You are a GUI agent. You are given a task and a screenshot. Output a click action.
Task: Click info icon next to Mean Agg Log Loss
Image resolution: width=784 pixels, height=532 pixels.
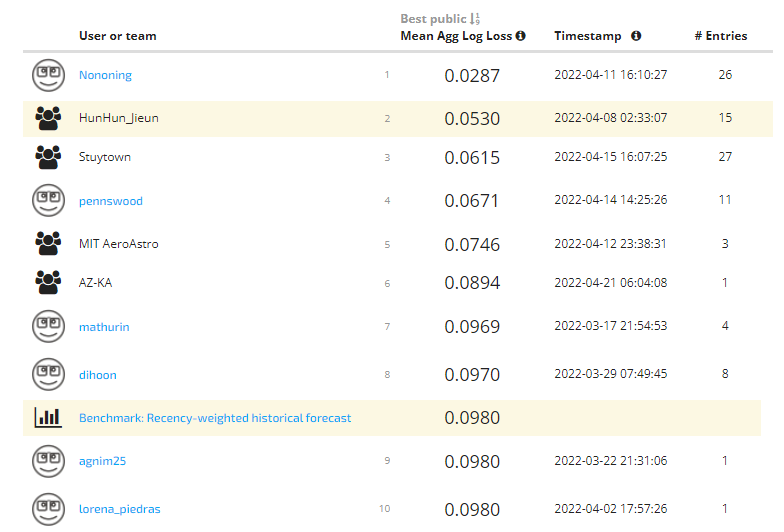click(520, 36)
